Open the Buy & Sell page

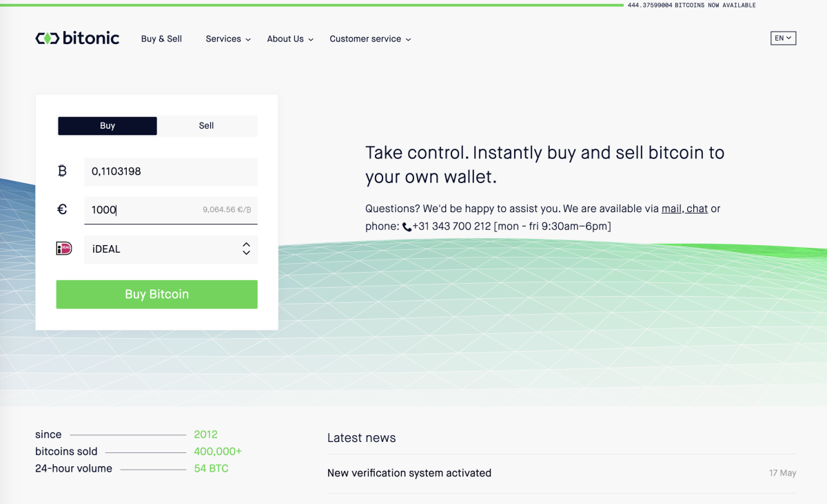pyautogui.click(x=161, y=39)
